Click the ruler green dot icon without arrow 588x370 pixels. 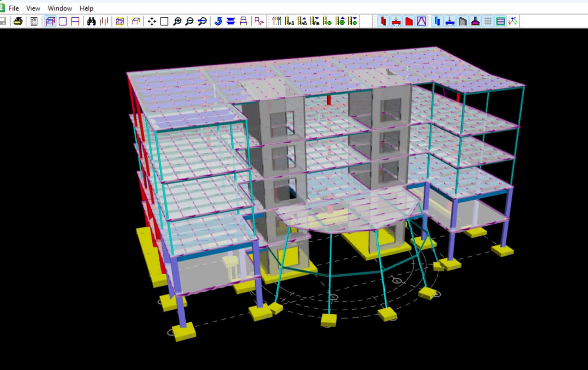click(328, 21)
